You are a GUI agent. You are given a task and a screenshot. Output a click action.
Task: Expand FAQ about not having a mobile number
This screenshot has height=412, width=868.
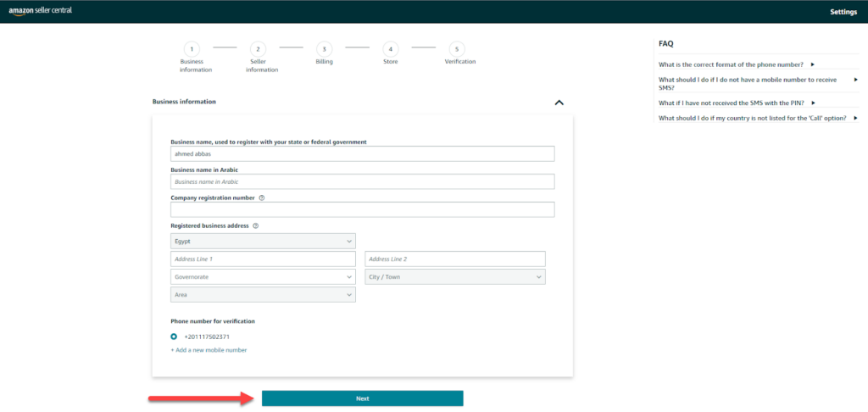click(758, 84)
